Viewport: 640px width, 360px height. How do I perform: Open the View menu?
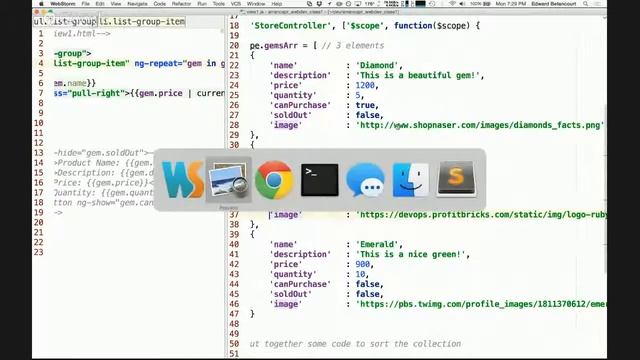pyautogui.click(x=116, y=4)
